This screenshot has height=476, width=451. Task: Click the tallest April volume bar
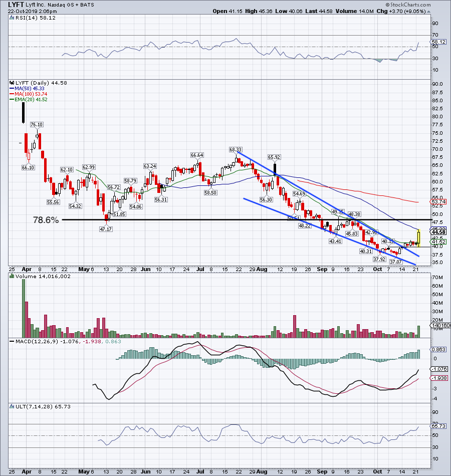click(x=24, y=308)
